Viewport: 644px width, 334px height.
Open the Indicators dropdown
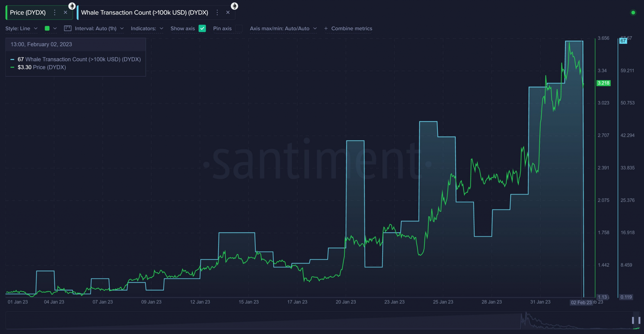click(x=147, y=29)
